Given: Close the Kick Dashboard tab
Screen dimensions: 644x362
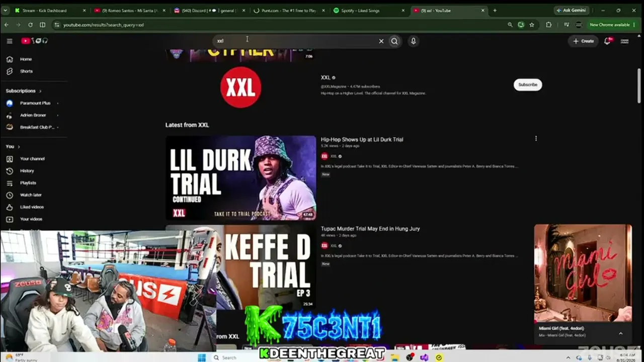Looking at the screenshot, I should coord(84,10).
